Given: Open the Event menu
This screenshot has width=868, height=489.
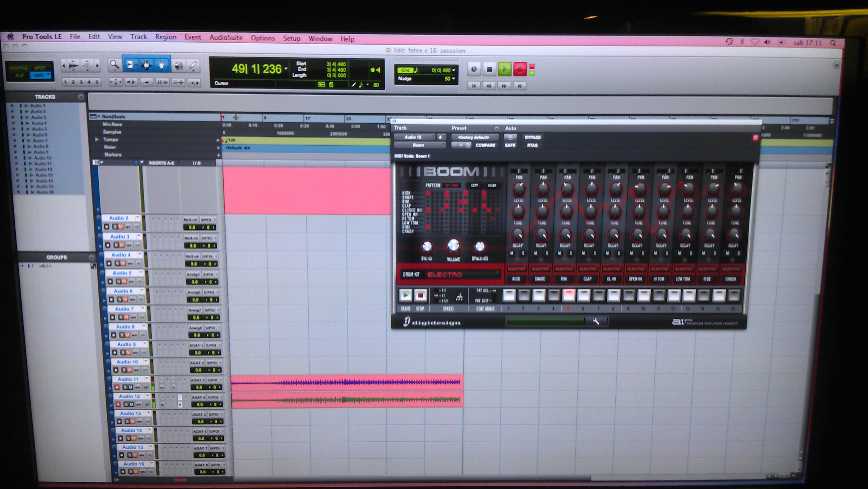Looking at the screenshot, I should [193, 37].
